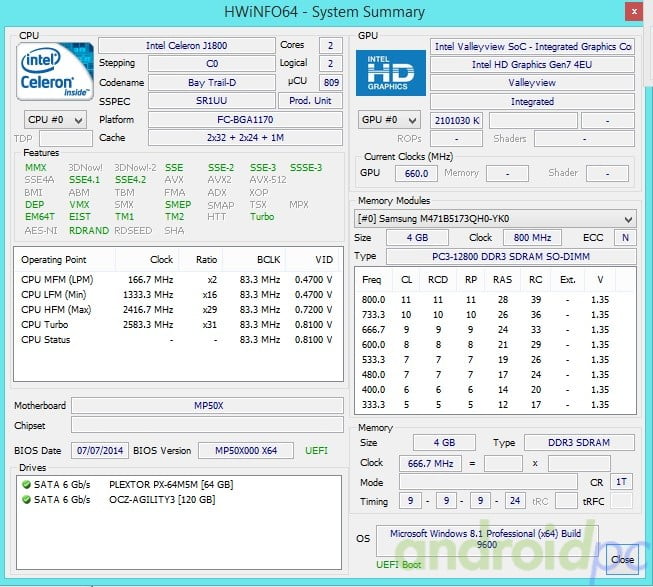Click the green UEFI Boot label
This screenshot has height=587, width=653.
(399, 565)
